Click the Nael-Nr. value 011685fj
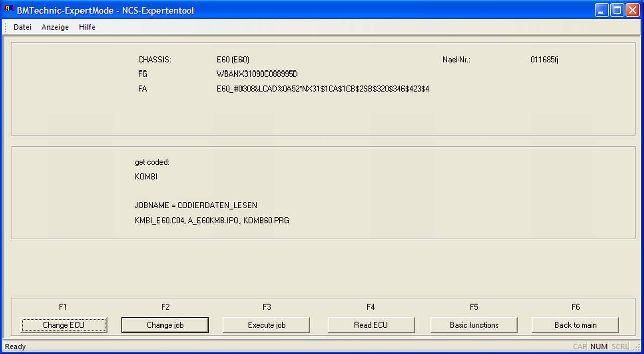The image size is (644, 354). tap(544, 60)
